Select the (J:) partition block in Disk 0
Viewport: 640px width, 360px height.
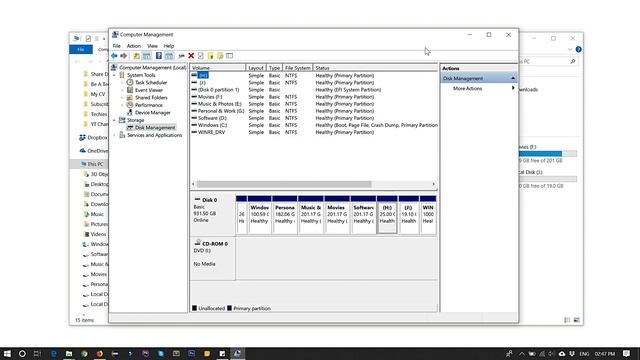pyautogui.click(x=409, y=215)
